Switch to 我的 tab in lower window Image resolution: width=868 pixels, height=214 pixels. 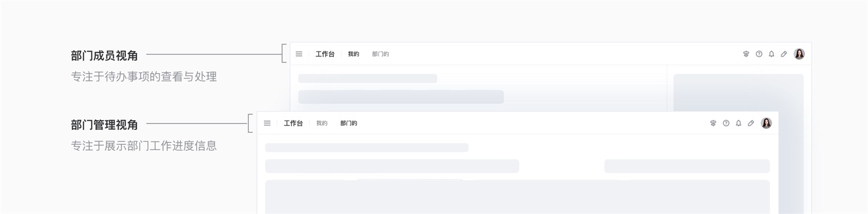(322, 123)
